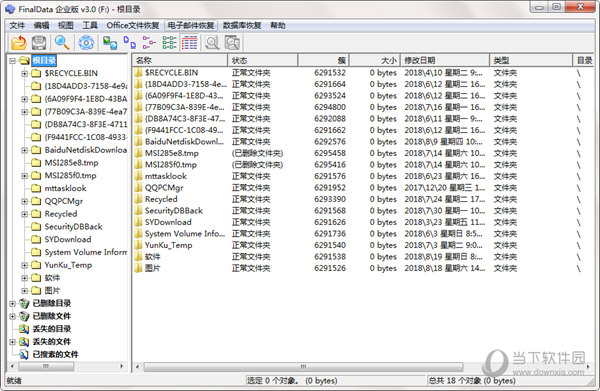Sort by the 状态 column header
The height and width of the screenshot is (391, 600).
pos(262,60)
